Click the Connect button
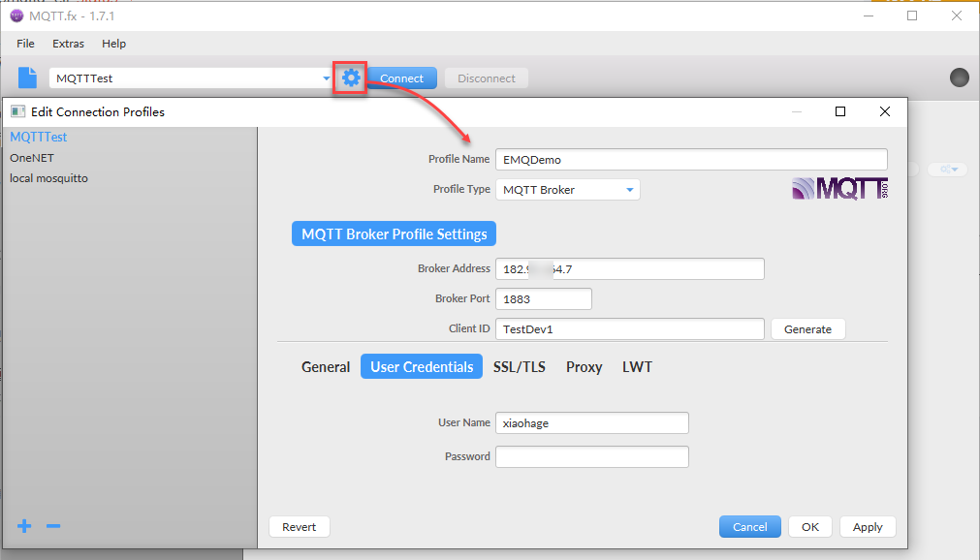Viewport: 980px width, 560px height. pyautogui.click(x=402, y=78)
